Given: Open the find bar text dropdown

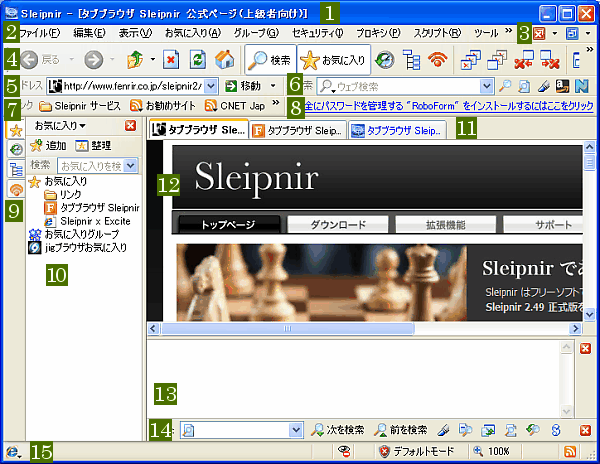Looking at the screenshot, I should 296,430.
